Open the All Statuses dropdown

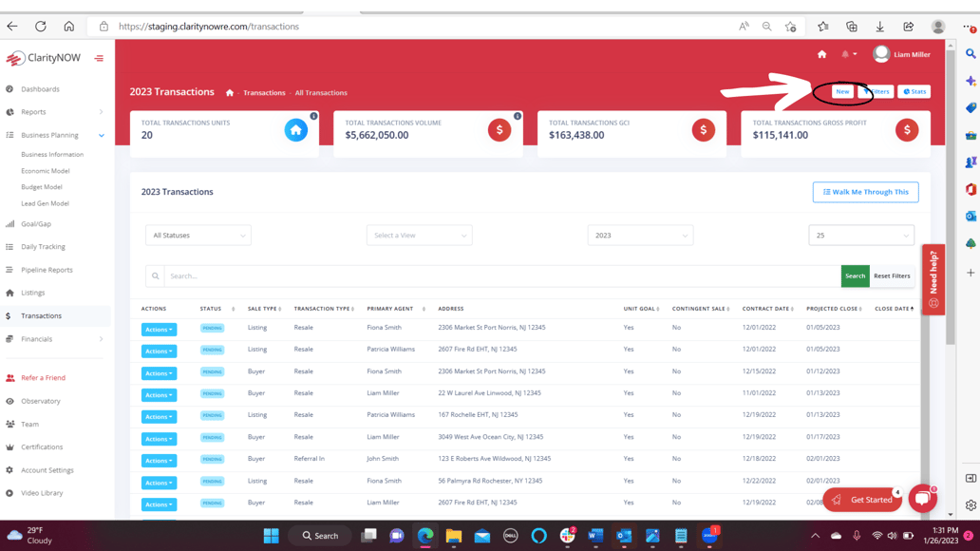[198, 236]
